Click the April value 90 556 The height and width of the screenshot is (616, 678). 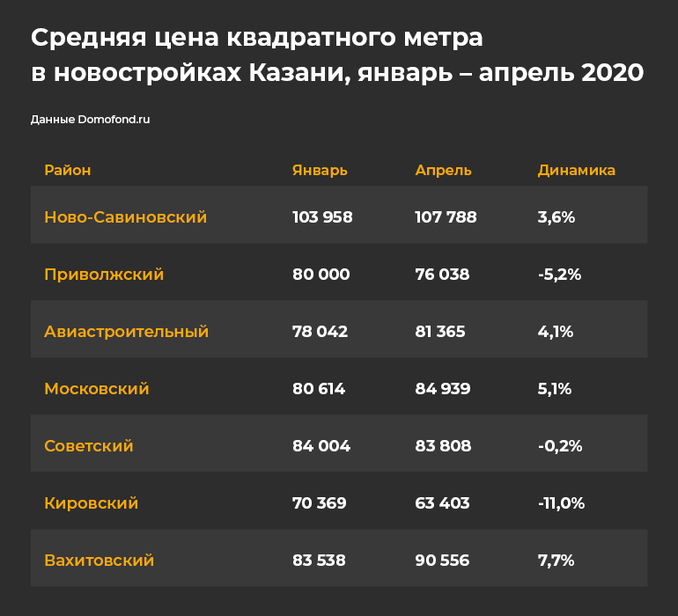[x=442, y=561]
